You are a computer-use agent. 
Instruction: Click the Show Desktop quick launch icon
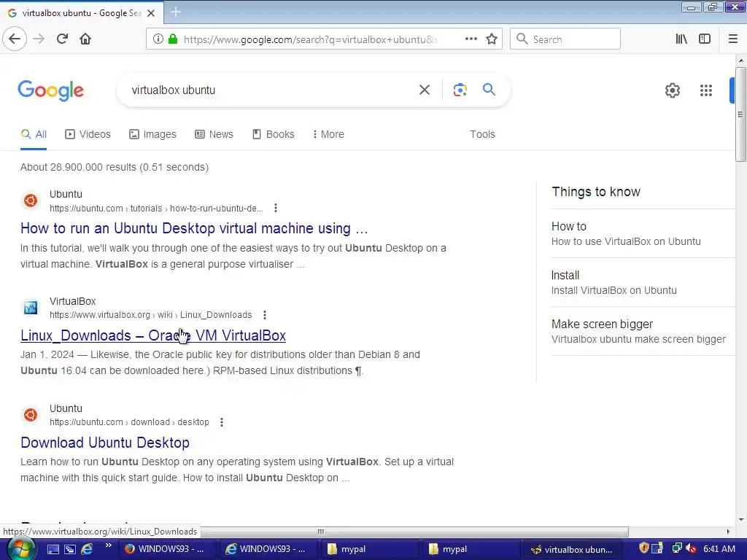[53, 550]
